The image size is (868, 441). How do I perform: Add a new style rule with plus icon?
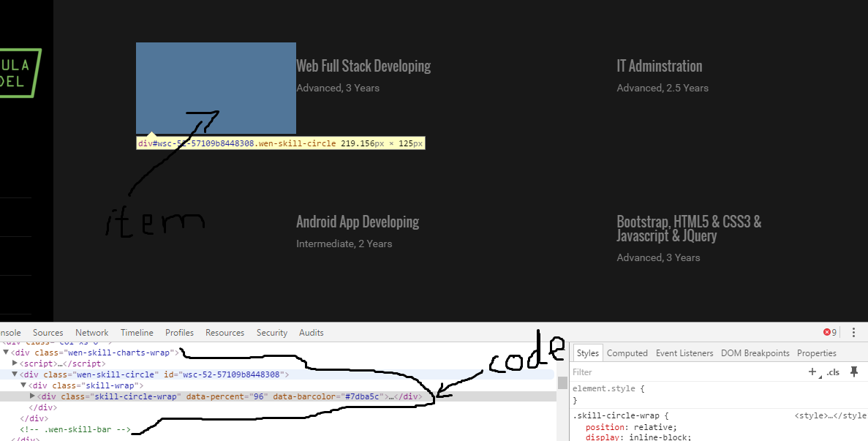pyautogui.click(x=812, y=372)
